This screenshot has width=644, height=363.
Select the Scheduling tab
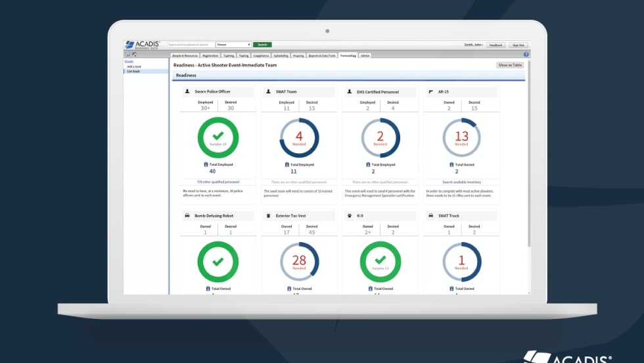(x=281, y=56)
